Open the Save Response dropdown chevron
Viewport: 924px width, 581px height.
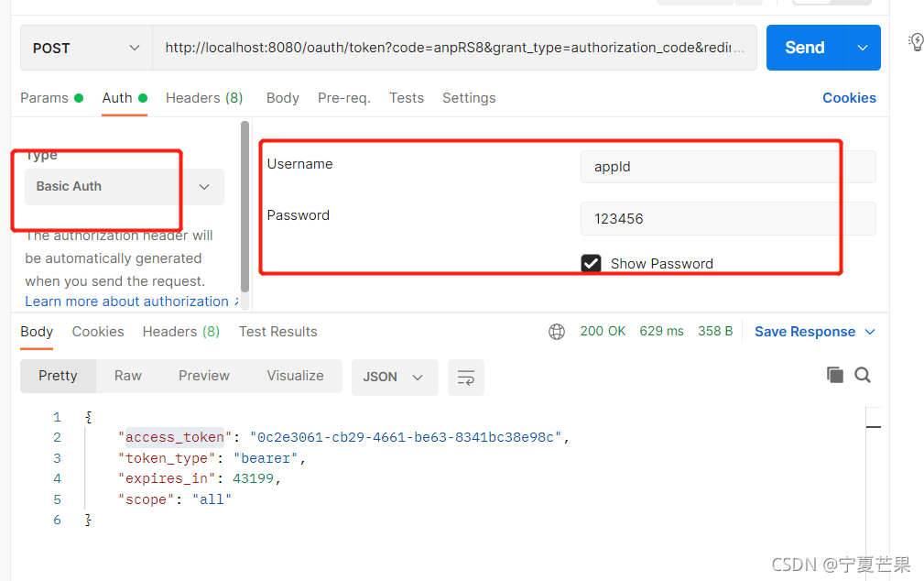[x=870, y=332]
